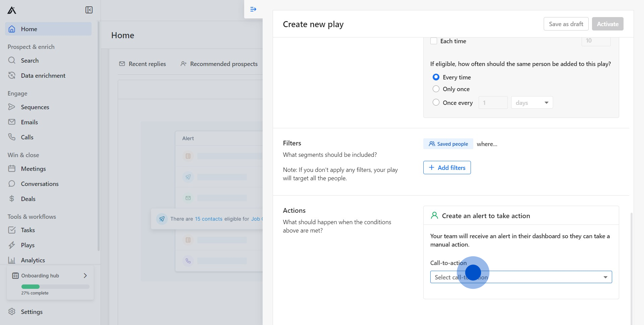Image resolution: width=644 pixels, height=325 pixels.
Task: Click the Home house icon
Action: (x=12, y=29)
